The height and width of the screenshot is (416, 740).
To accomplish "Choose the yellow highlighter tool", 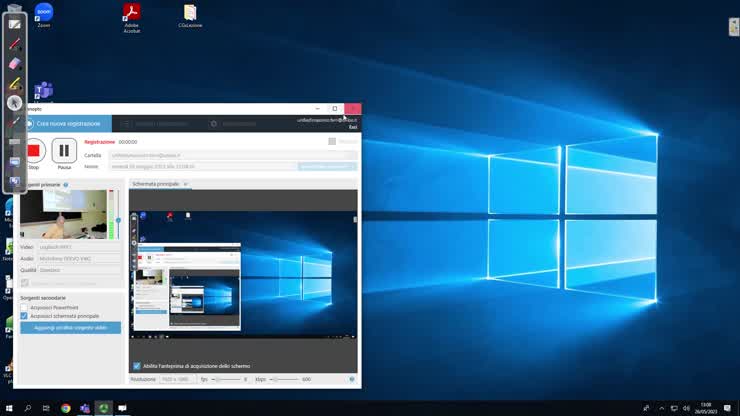I will coord(14,83).
